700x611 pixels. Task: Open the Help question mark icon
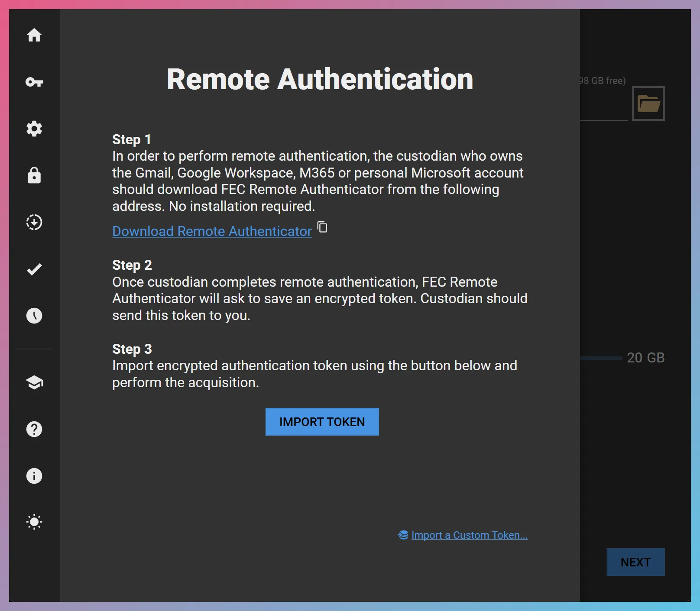click(x=34, y=429)
